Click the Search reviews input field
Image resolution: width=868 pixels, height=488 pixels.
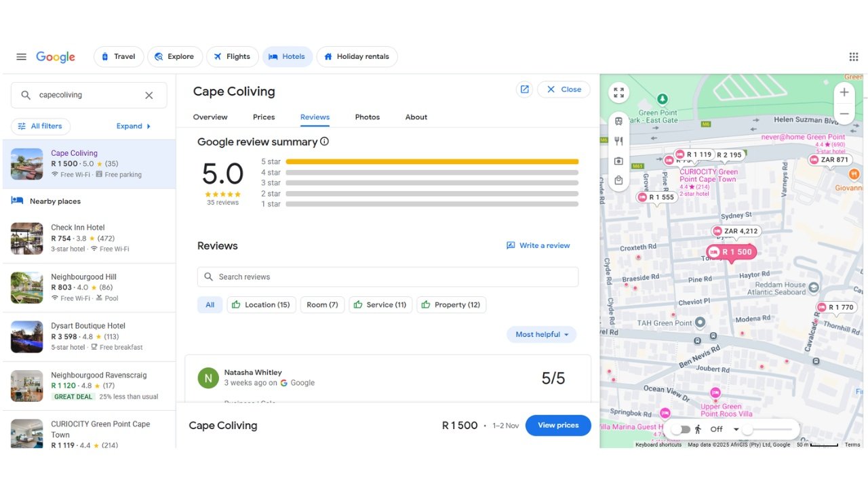point(388,277)
